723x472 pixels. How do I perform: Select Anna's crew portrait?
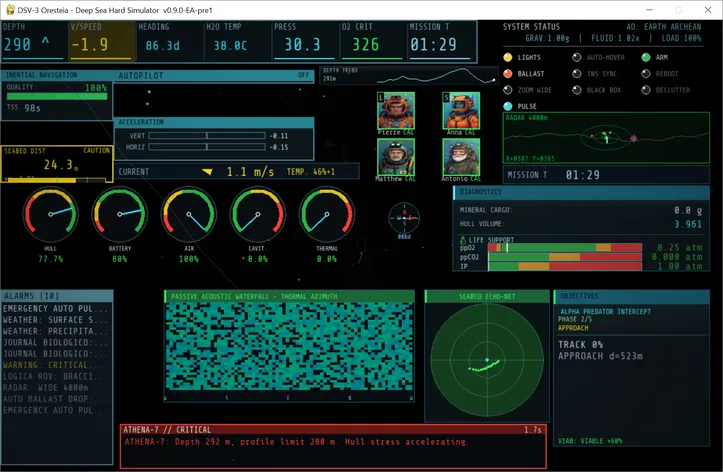point(461,111)
